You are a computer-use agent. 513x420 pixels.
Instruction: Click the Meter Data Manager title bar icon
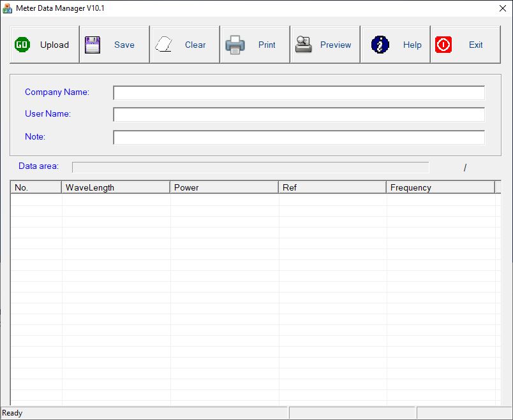(x=7, y=8)
